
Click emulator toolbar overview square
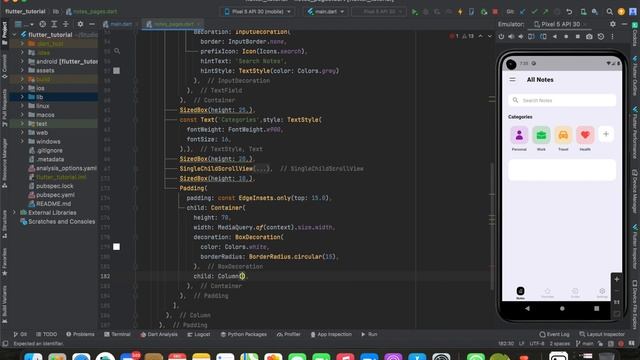pos(578,36)
